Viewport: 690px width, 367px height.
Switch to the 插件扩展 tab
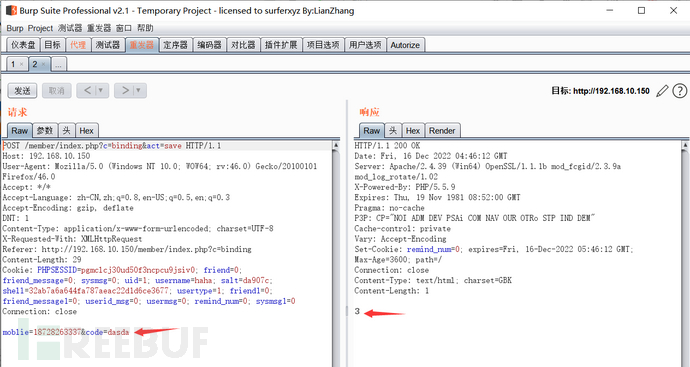(281, 45)
